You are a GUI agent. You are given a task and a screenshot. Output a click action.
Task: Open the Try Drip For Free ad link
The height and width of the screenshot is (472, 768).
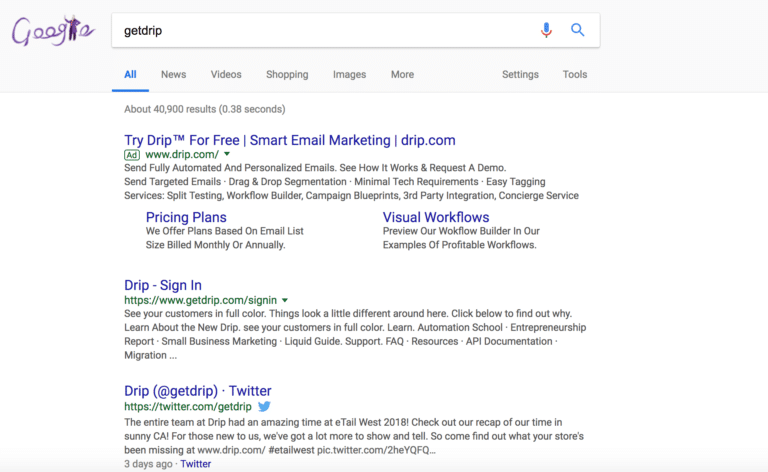289,140
